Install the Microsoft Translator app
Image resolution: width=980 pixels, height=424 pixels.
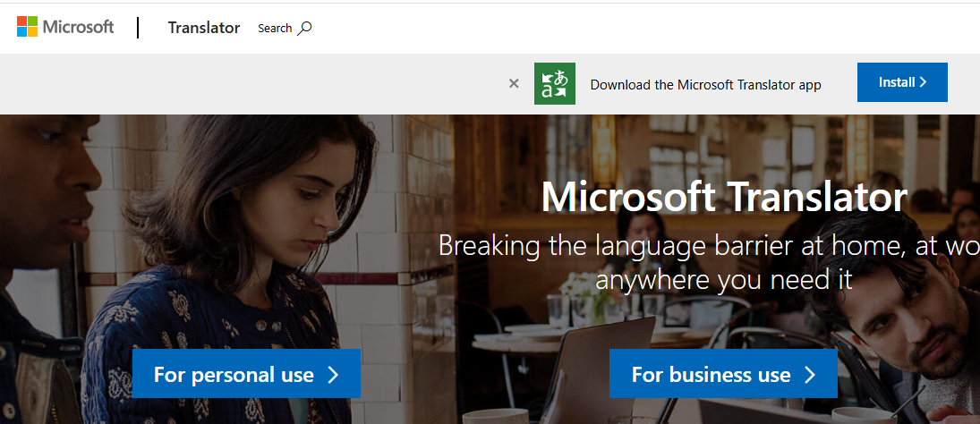[902, 81]
